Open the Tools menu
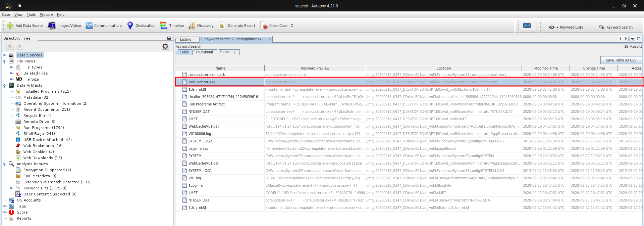The height and width of the screenshot is (226, 644). (x=31, y=14)
